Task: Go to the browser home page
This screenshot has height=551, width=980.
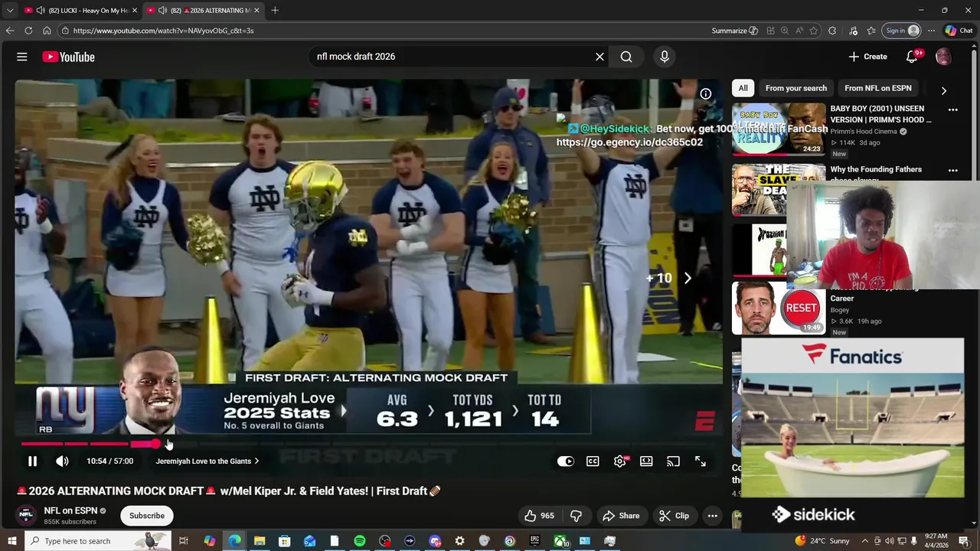Action: click(x=47, y=31)
